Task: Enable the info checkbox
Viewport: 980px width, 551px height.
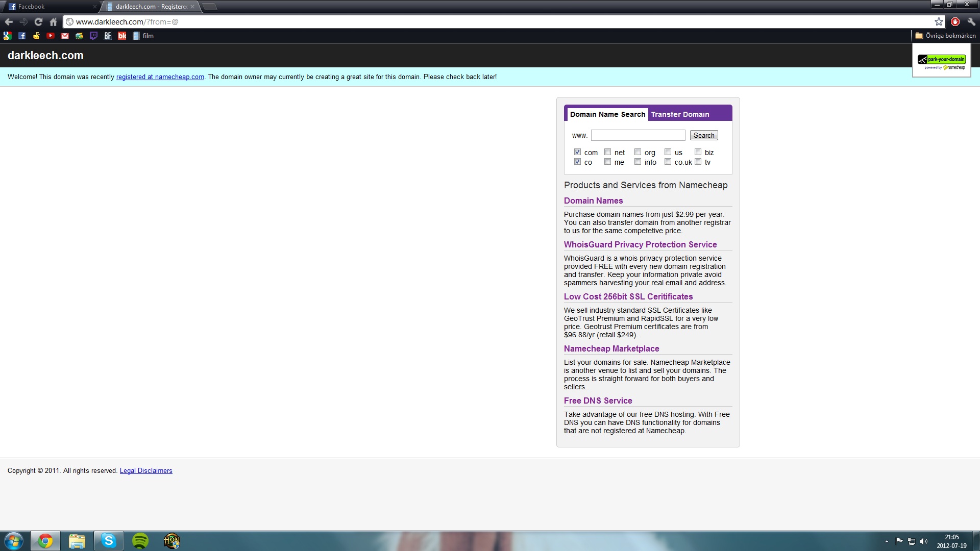Action: 638,162
